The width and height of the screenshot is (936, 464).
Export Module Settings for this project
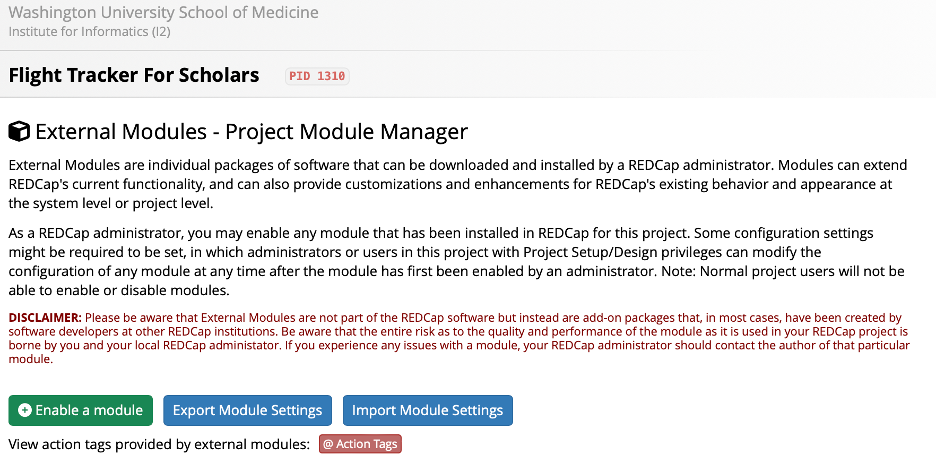[247, 410]
